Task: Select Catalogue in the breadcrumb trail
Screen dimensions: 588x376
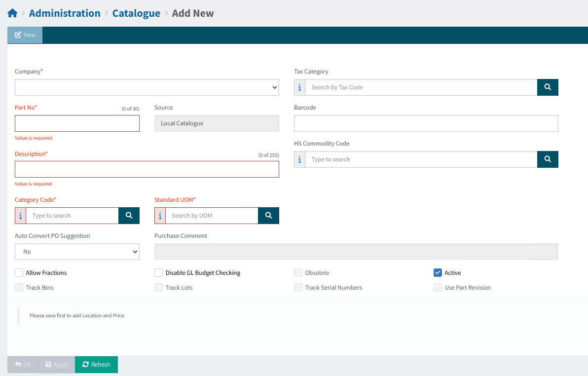Action: (x=136, y=13)
